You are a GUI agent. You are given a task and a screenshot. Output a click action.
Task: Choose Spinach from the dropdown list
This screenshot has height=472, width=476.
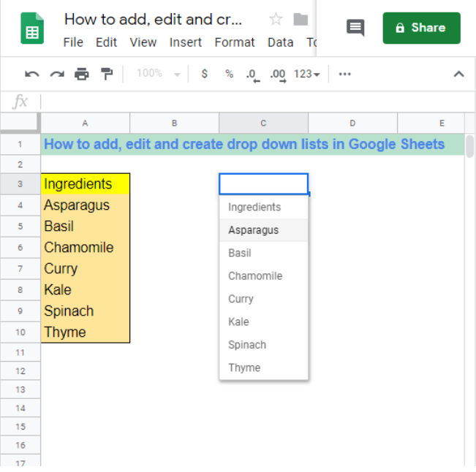(263, 345)
